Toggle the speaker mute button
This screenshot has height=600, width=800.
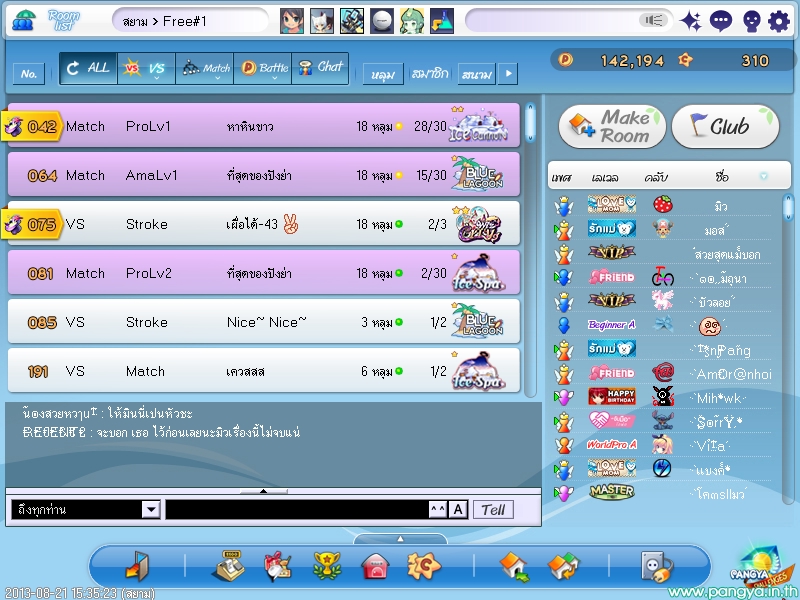[654, 20]
